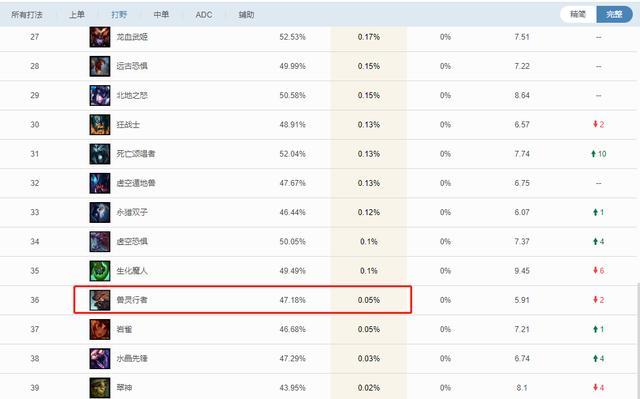Open the ADC tab

(x=204, y=15)
